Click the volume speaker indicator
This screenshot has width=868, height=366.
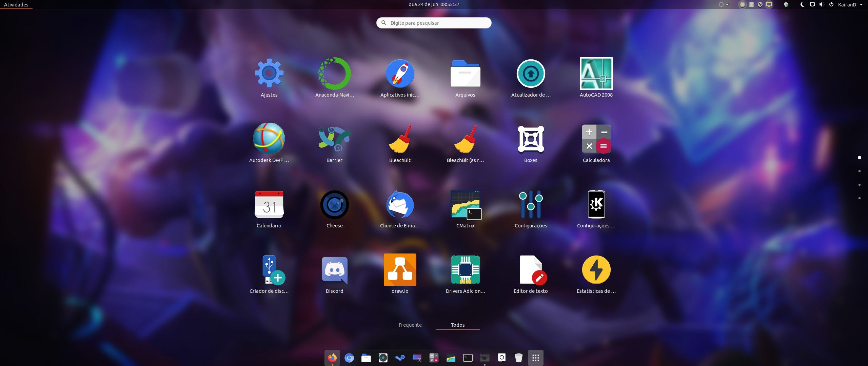tap(822, 4)
